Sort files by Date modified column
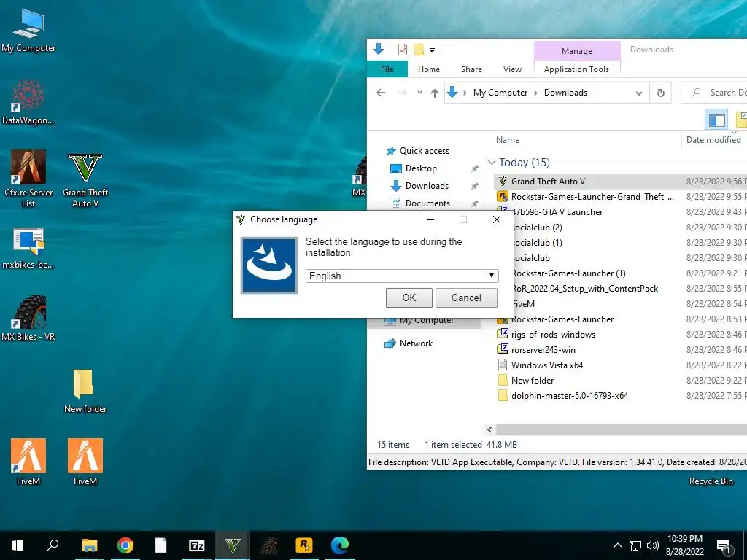This screenshot has width=747, height=560. tap(713, 140)
